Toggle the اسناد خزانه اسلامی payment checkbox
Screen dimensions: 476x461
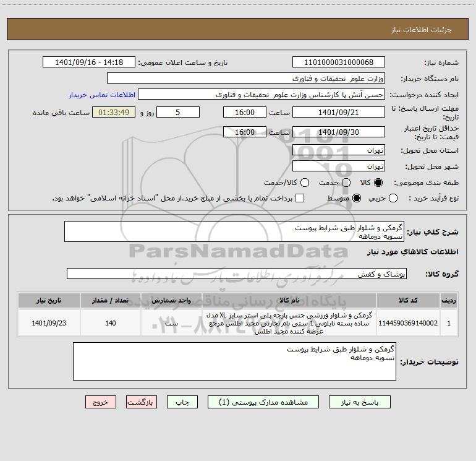(300, 198)
